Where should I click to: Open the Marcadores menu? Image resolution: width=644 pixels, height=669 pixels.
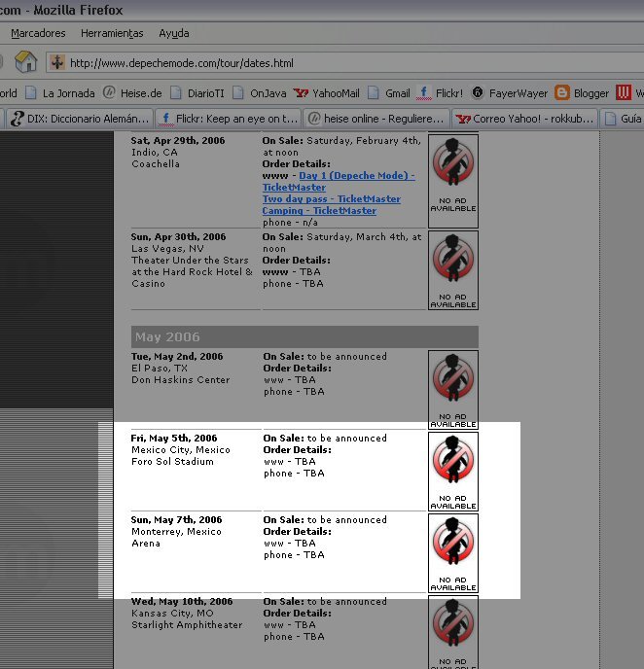[x=38, y=33]
